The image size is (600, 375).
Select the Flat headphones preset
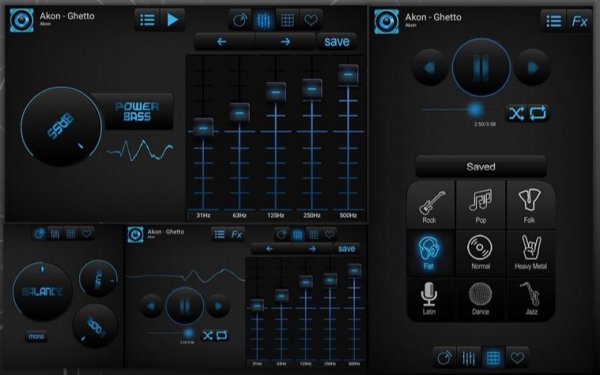[x=430, y=253]
